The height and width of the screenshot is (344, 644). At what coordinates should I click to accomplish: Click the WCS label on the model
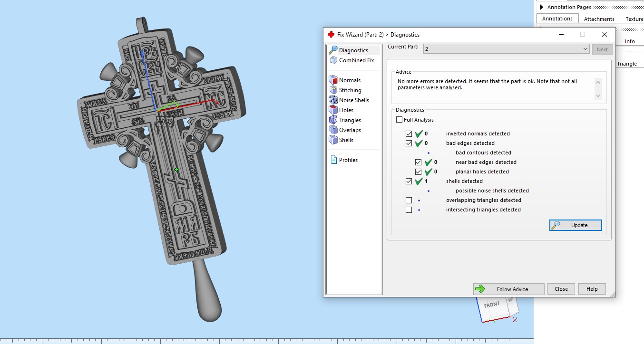pos(164,121)
